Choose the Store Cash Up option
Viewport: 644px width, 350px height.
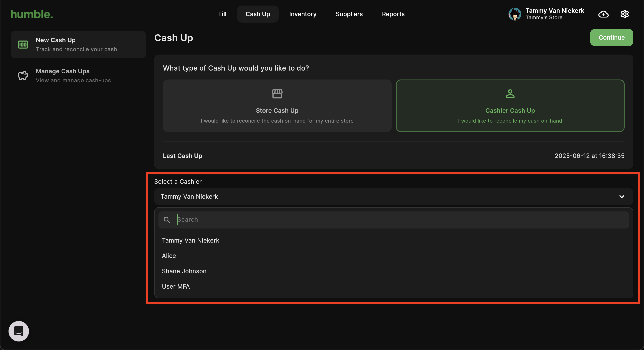coord(277,106)
